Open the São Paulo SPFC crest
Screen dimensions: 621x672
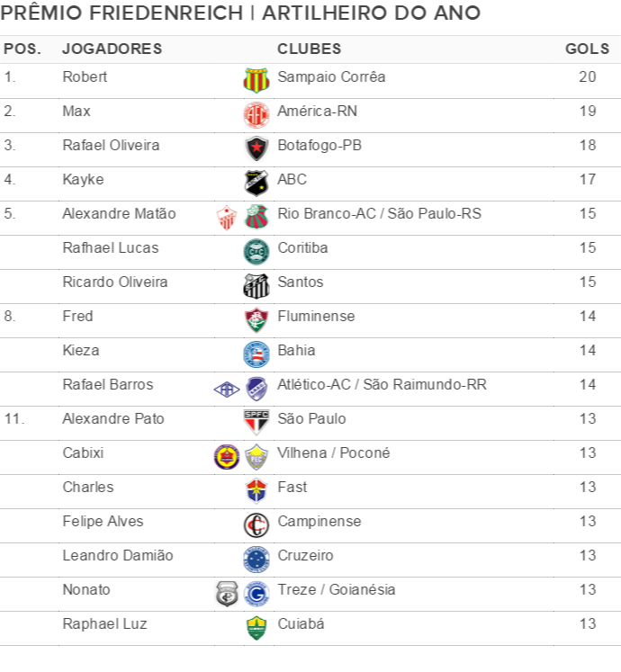(x=256, y=422)
